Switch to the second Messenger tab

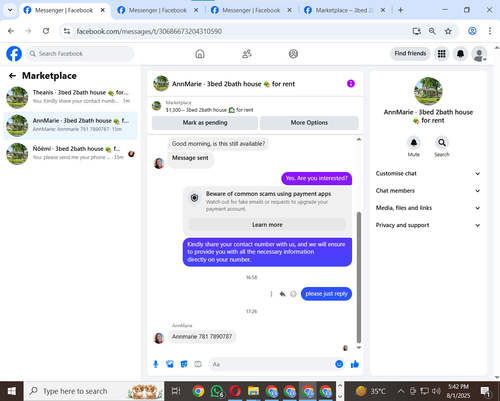click(x=158, y=10)
